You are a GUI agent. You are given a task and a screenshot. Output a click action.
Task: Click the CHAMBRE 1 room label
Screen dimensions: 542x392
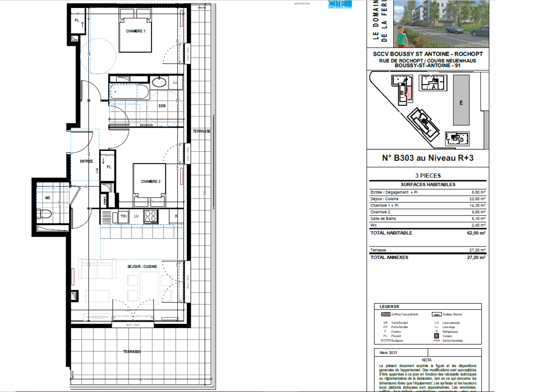point(135,31)
